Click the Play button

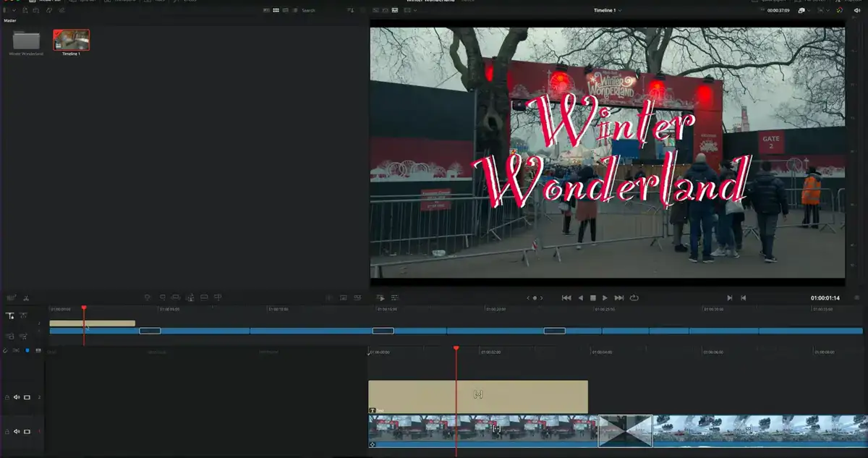(605, 297)
